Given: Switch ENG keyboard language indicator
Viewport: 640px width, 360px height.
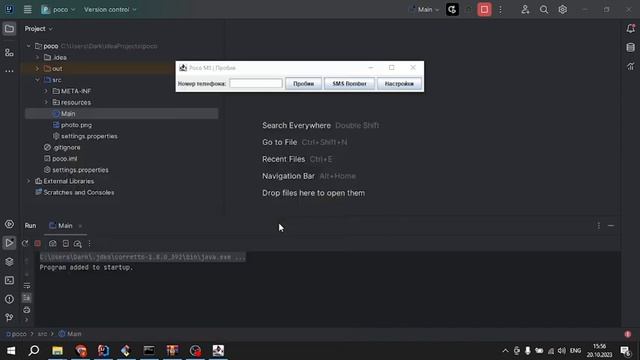Looking at the screenshot, I should (576, 351).
